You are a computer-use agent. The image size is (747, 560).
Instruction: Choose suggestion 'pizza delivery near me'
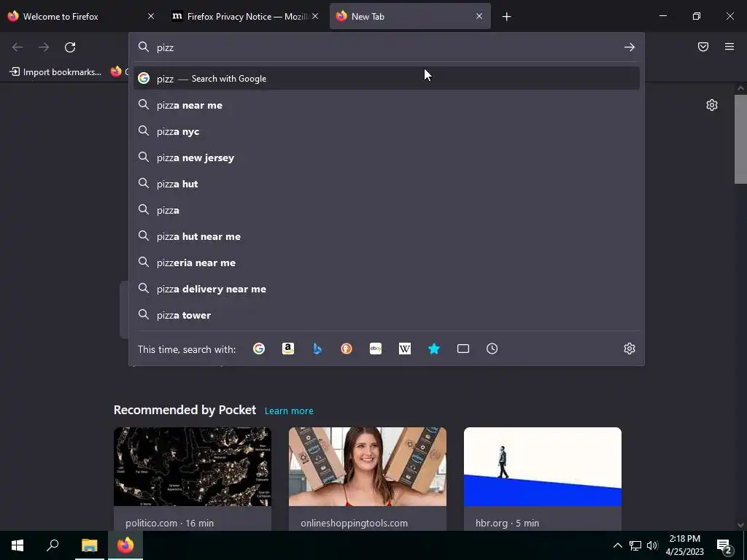[x=387, y=289]
